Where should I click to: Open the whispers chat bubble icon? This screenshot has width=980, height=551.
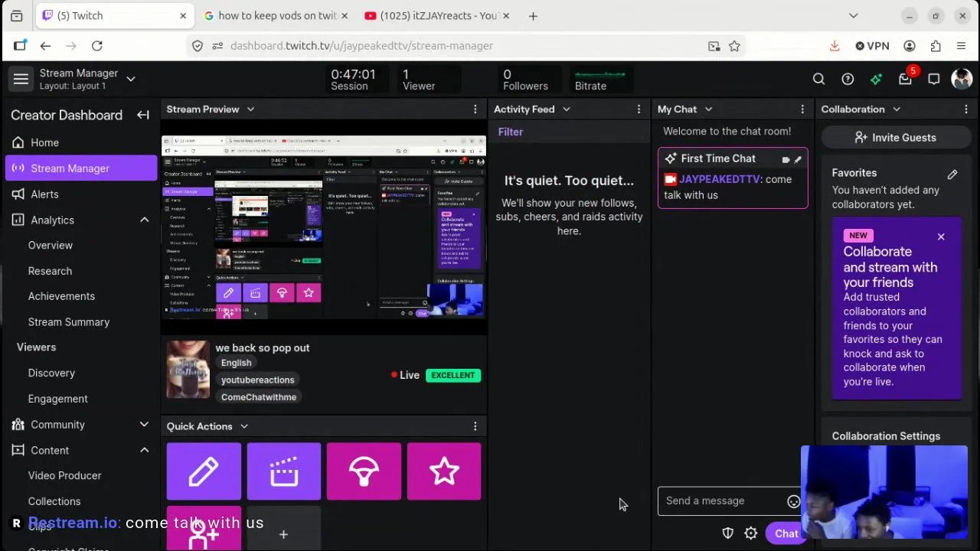pyautogui.click(x=934, y=79)
